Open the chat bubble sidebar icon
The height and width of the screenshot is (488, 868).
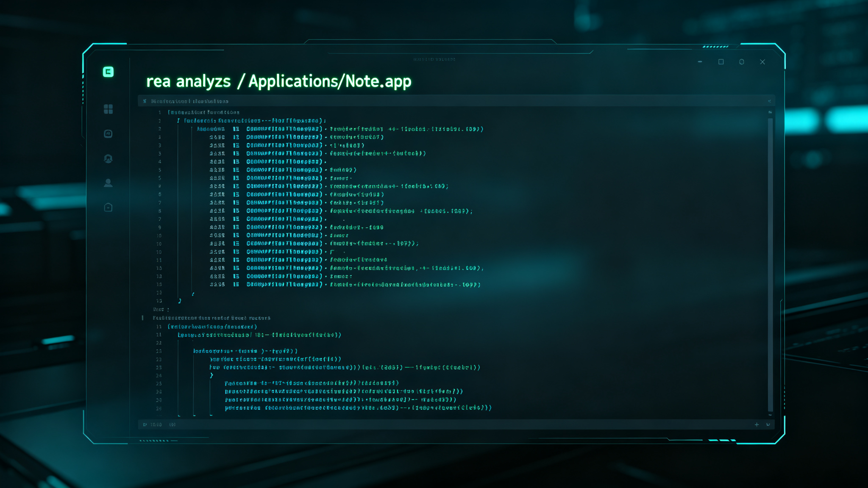point(108,134)
